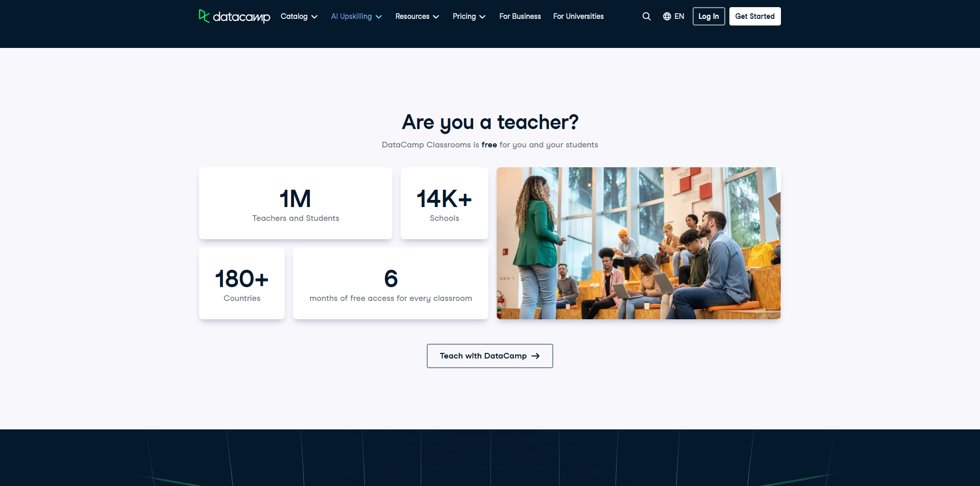
Task: Select the For Business menu item
Action: coord(520,16)
